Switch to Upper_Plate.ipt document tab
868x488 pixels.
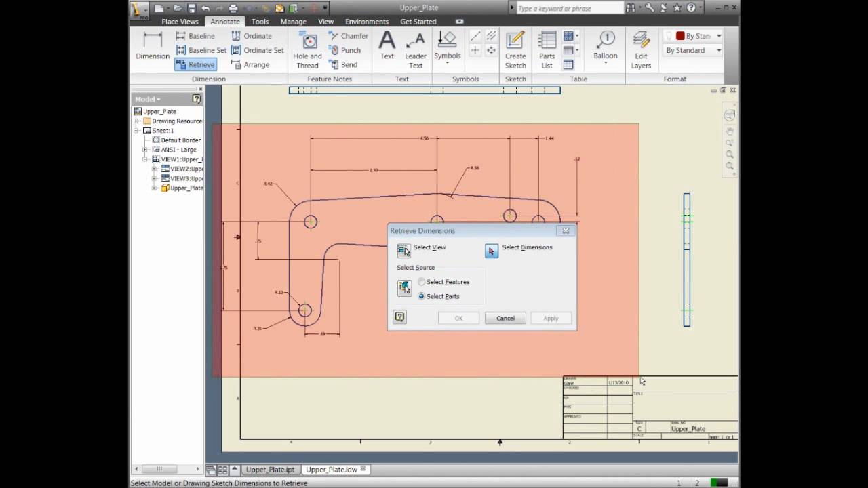click(270, 470)
